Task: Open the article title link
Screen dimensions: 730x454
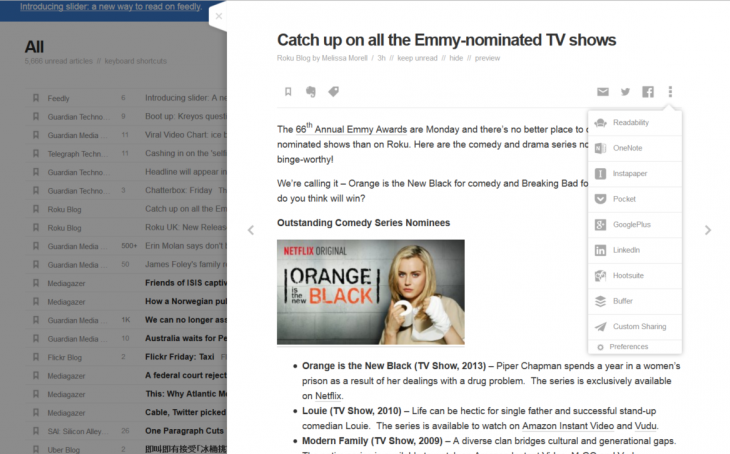Action: (446, 40)
